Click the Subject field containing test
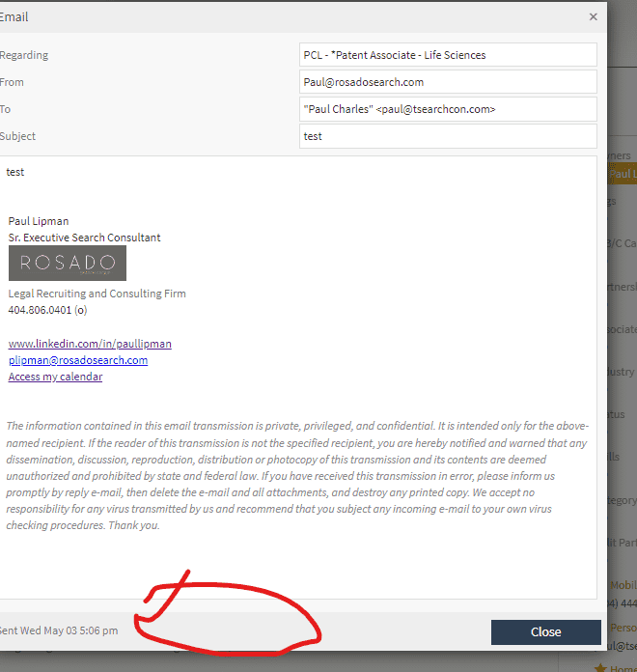637x672 pixels. [448, 136]
